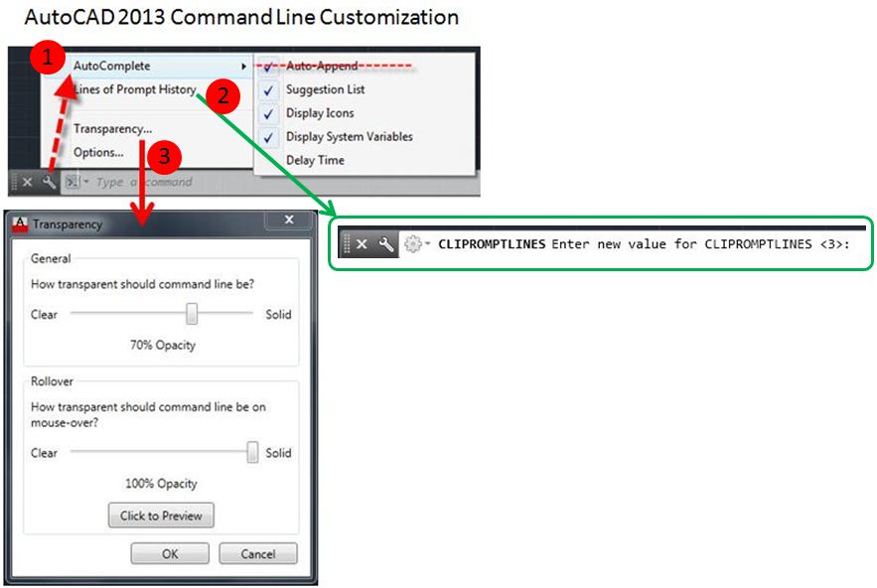Click the AutoCAD logo in the Transparency title bar
The image size is (877, 588).
[20, 224]
